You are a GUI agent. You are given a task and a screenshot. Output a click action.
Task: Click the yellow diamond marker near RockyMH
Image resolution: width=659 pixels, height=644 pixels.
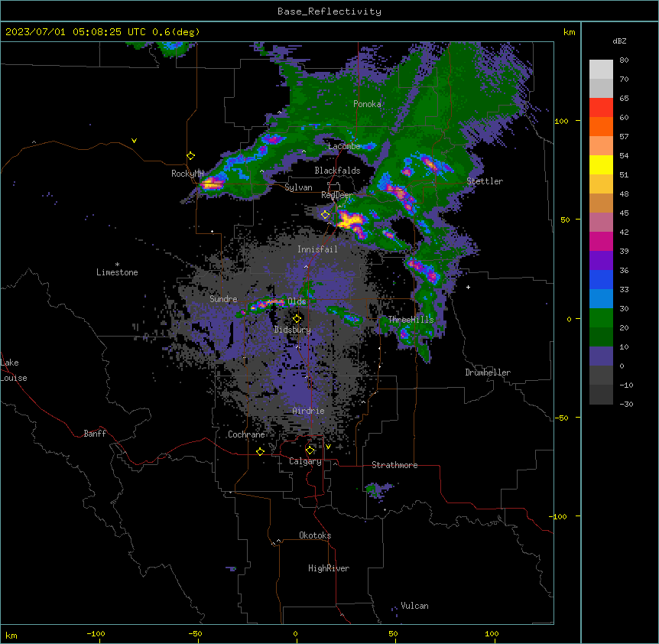coord(191,156)
